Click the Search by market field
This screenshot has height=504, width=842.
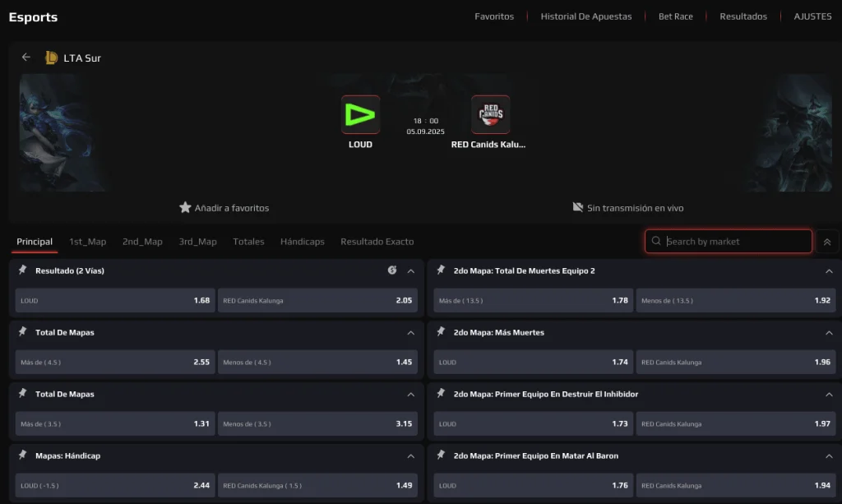(x=729, y=242)
